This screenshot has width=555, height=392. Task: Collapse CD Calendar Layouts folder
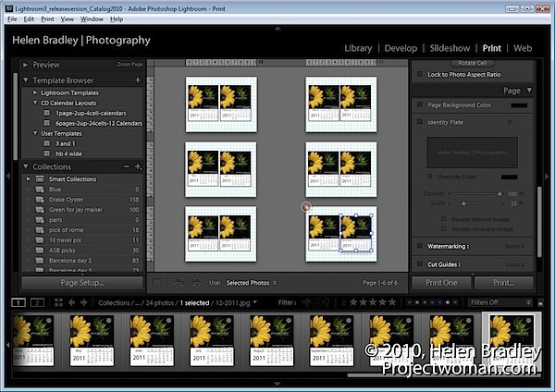pos(35,103)
